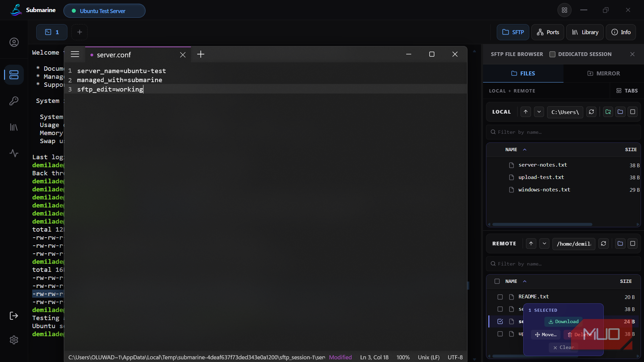
Task: Open the Ports panel
Action: pyautogui.click(x=548, y=32)
